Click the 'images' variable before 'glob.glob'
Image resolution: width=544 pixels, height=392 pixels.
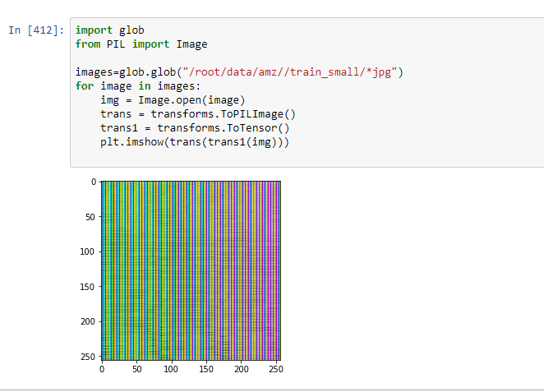pyautogui.click(x=94, y=72)
